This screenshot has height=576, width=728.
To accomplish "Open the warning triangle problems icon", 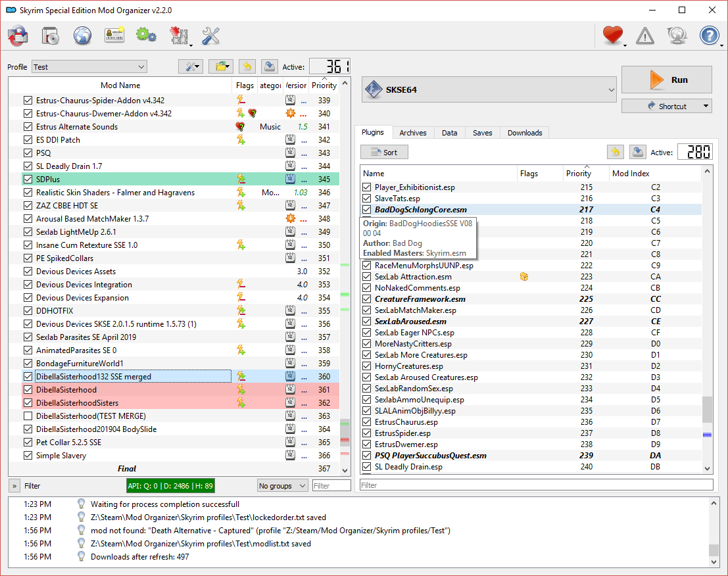I will click(x=645, y=36).
